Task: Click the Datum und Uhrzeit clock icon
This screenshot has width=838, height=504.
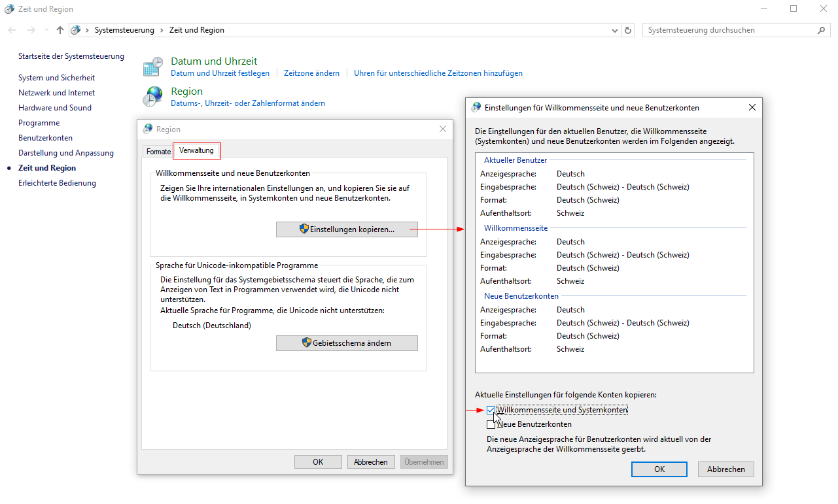Action: coord(153,67)
